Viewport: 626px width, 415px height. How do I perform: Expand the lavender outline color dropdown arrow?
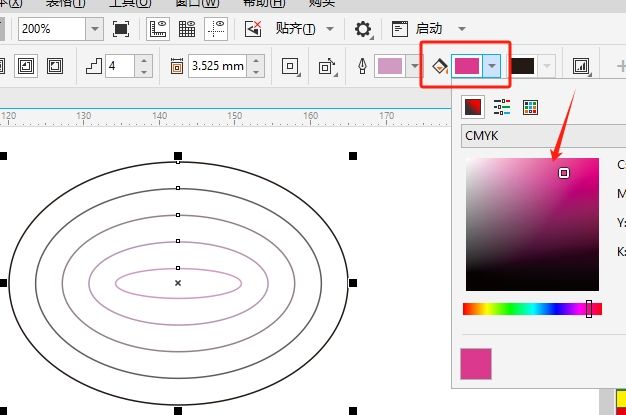413,67
